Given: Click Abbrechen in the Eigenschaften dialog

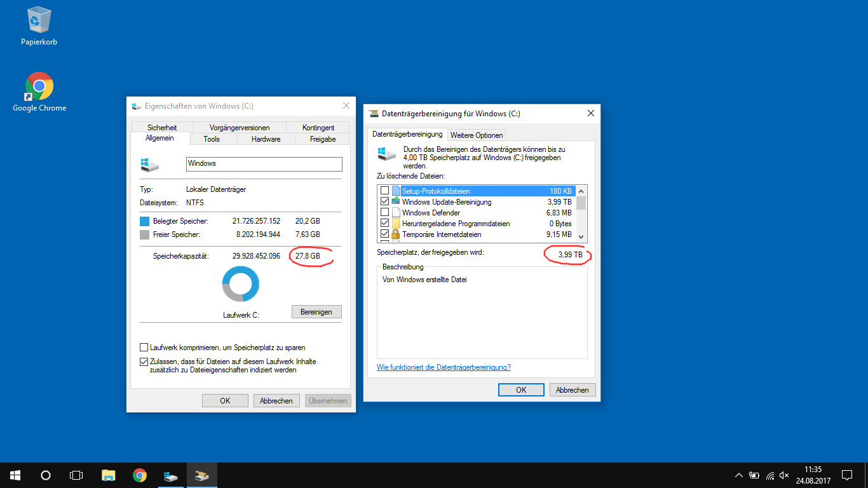Looking at the screenshot, I should (276, 401).
